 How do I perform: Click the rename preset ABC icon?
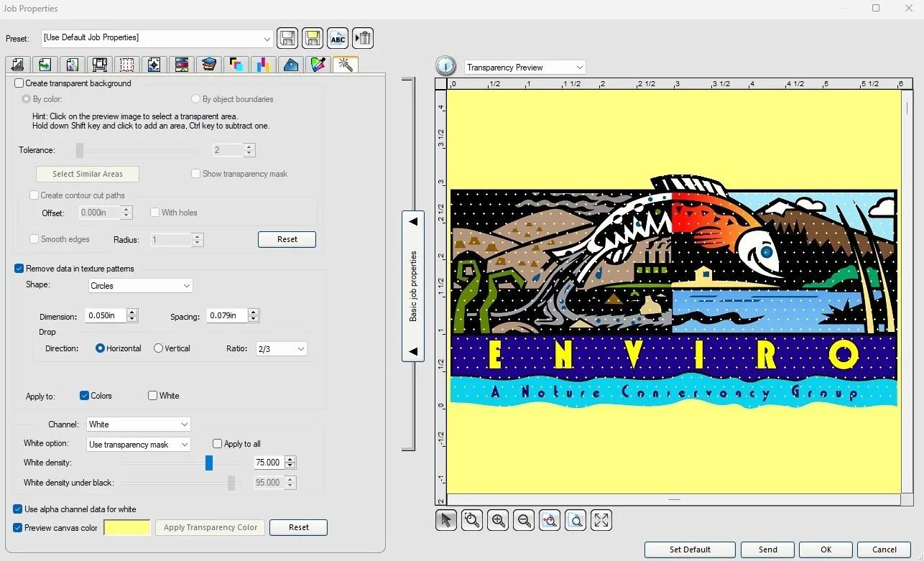point(338,38)
